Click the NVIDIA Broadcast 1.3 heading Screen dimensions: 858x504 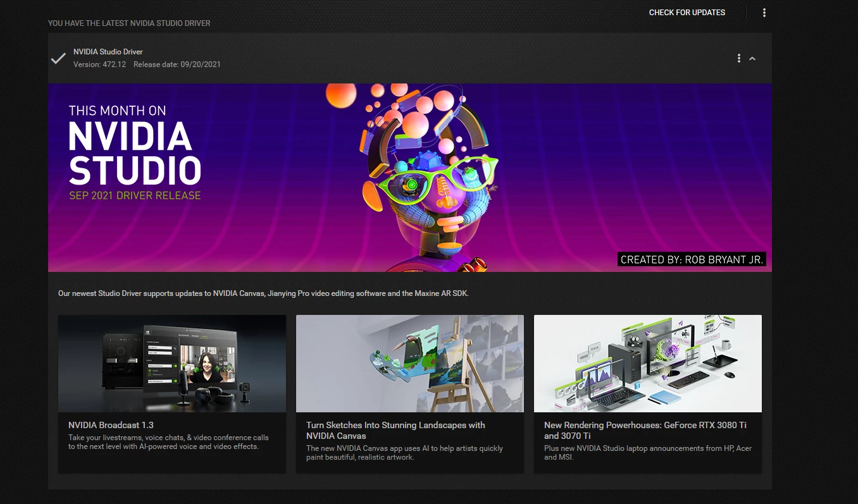pyautogui.click(x=111, y=425)
